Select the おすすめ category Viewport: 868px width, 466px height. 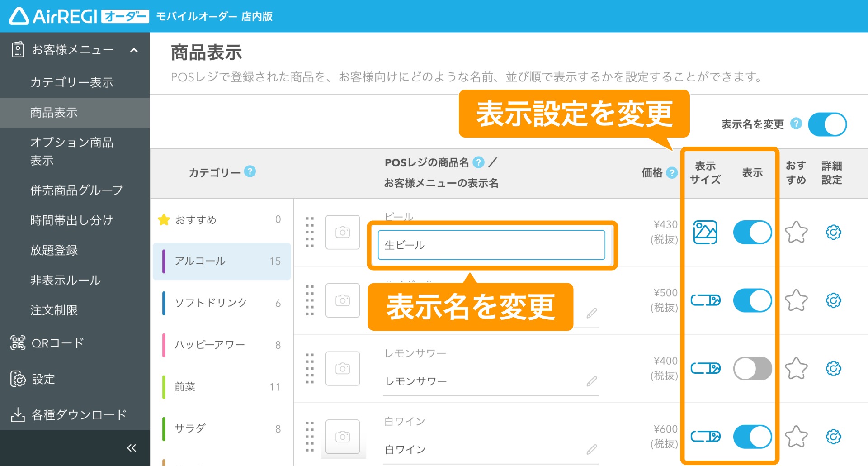[222, 220]
